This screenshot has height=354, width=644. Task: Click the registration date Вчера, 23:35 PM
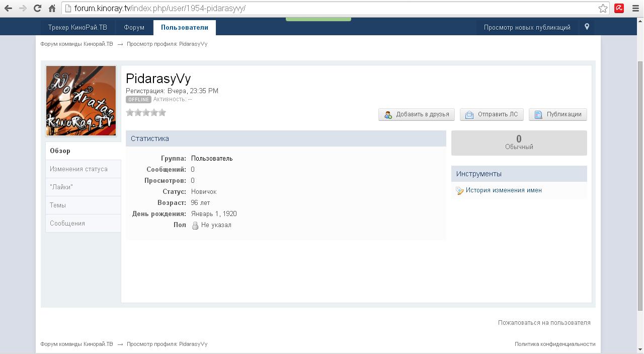(193, 91)
